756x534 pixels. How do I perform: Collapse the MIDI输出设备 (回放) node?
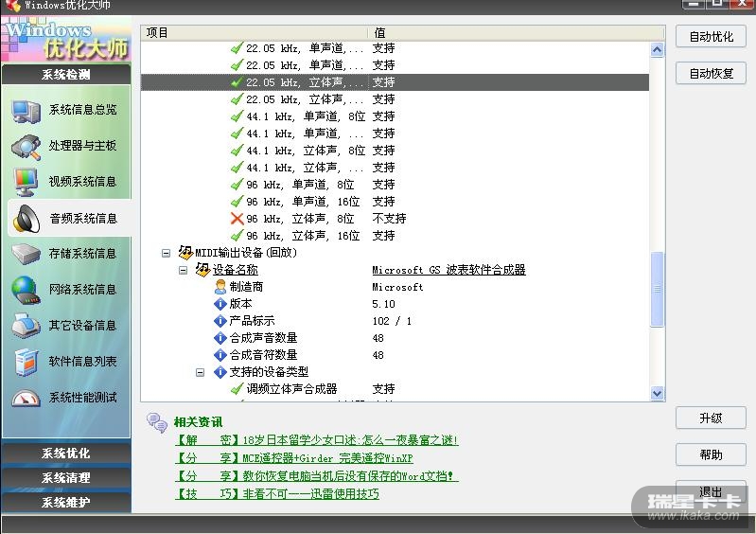tap(166, 253)
